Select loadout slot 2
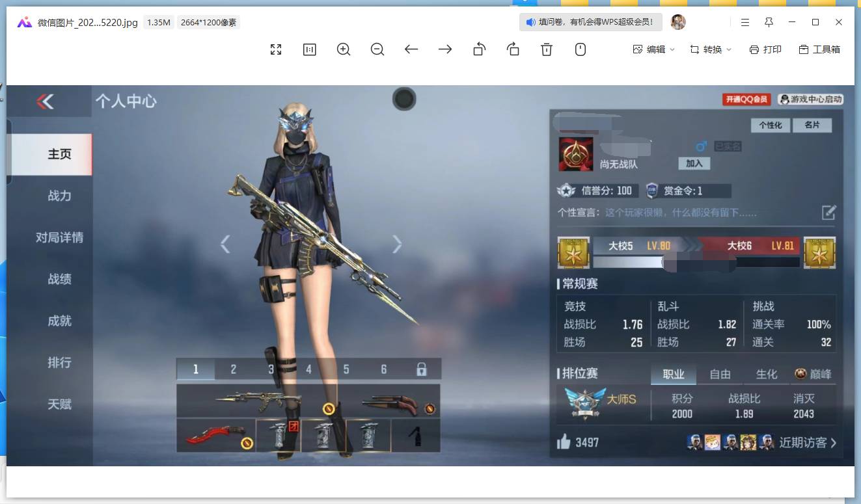861x504 pixels. tap(234, 369)
